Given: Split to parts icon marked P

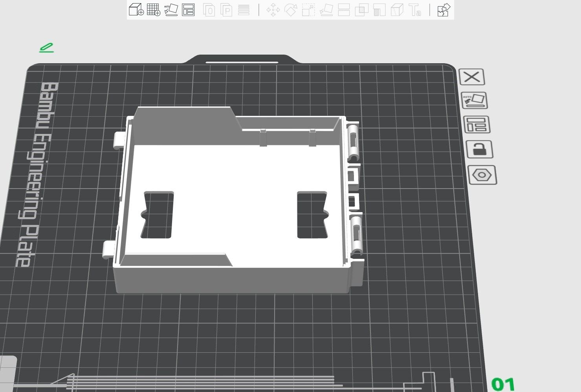Looking at the screenshot, I should point(226,9).
